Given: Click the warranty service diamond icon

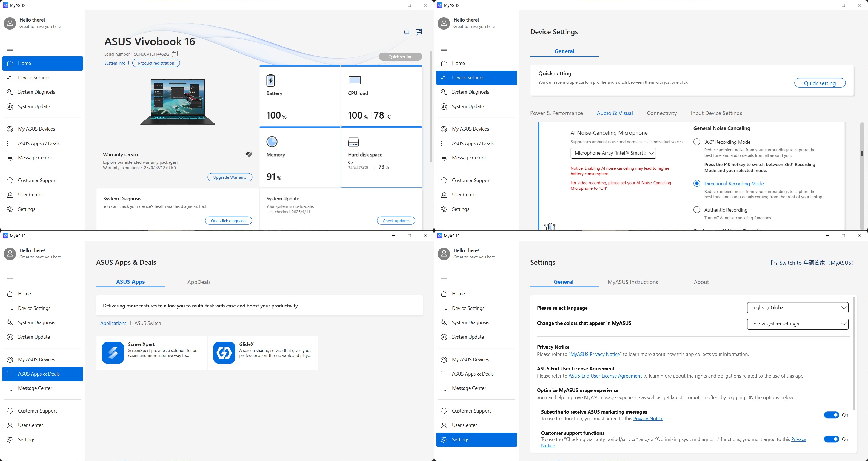Looking at the screenshot, I should click(249, 155).
